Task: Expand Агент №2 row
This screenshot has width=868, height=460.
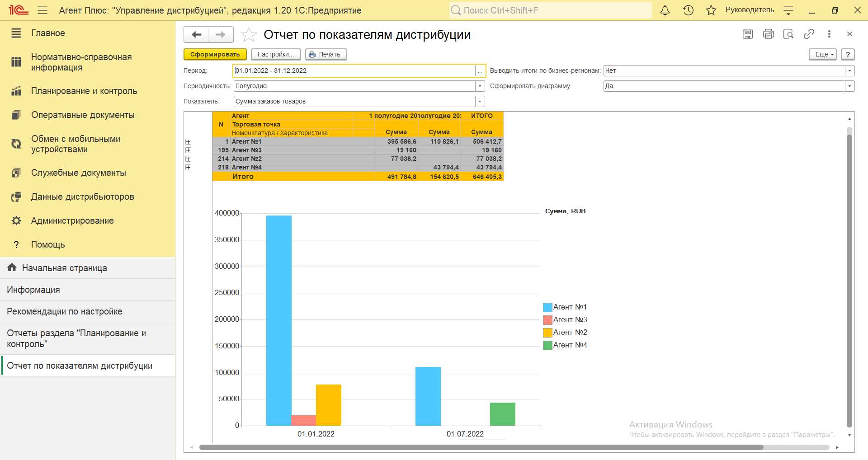Action: (189, 159)
